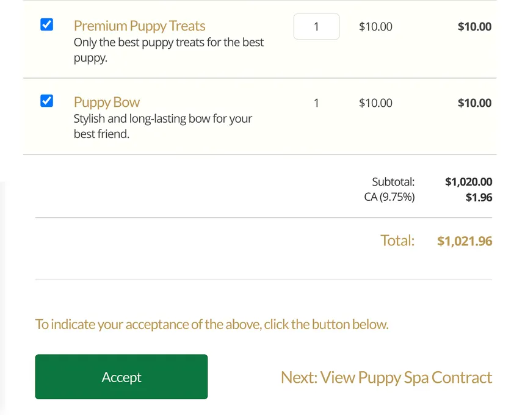
Task: Click the Premium Puppy Treats unit price
Action: point(375,27)
